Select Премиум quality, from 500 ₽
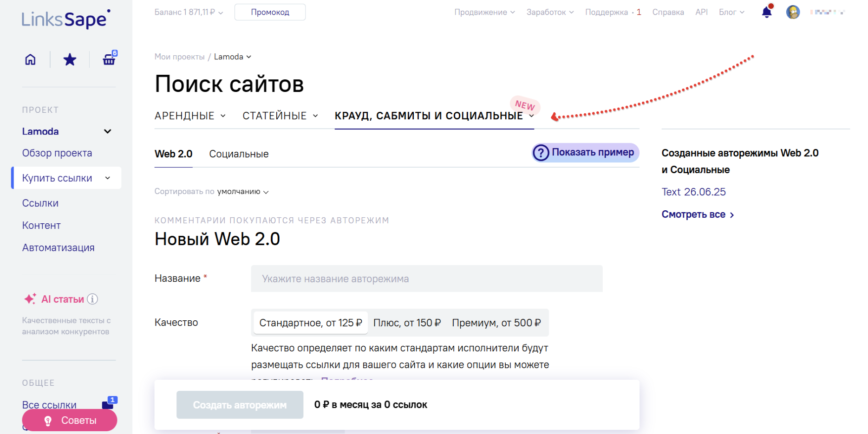Viewport: 868px width, 434px height. [x=496, y=323]
